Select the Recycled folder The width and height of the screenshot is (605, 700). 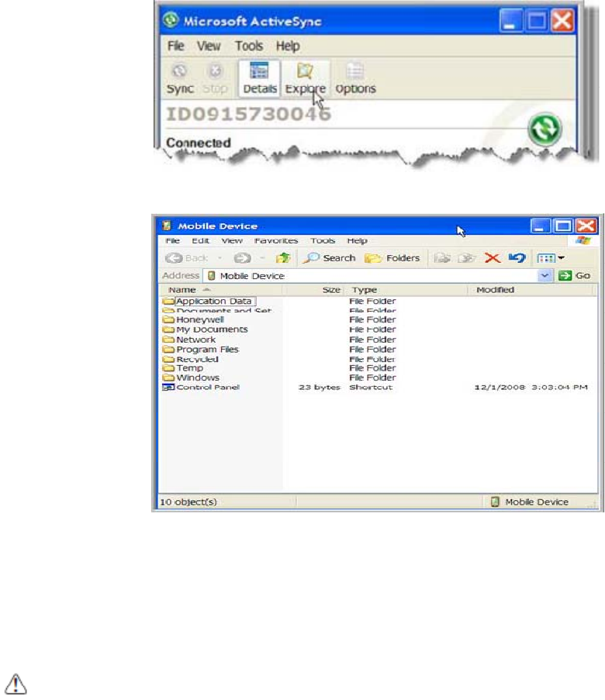click(x=191, y=360)
